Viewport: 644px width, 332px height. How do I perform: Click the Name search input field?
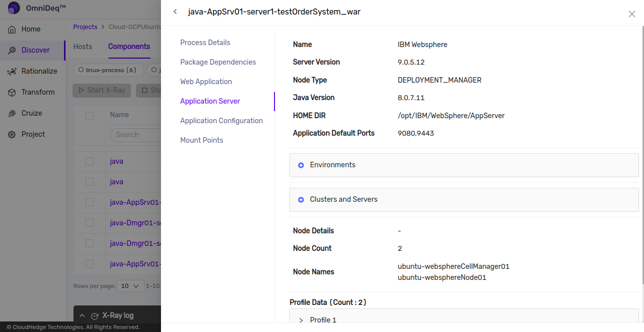tap(135, 135)
